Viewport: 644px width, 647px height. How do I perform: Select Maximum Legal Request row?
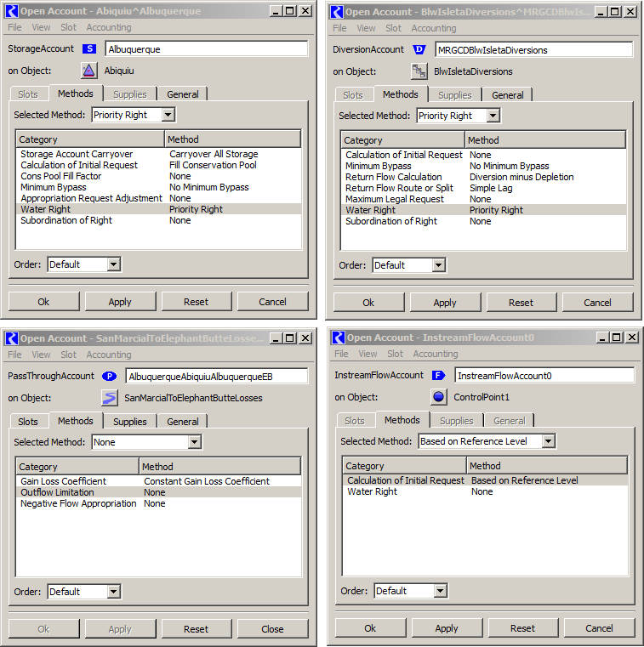coord(484,199)
